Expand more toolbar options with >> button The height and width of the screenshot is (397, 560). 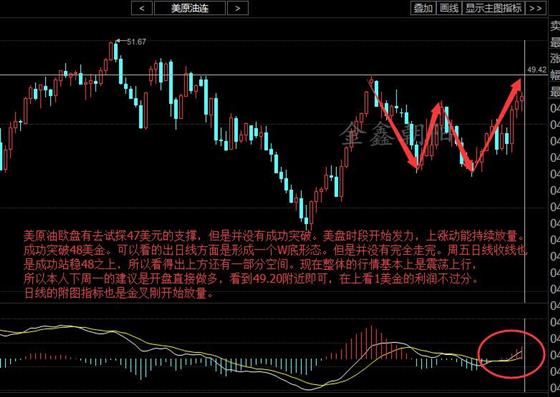coord(535,8)
